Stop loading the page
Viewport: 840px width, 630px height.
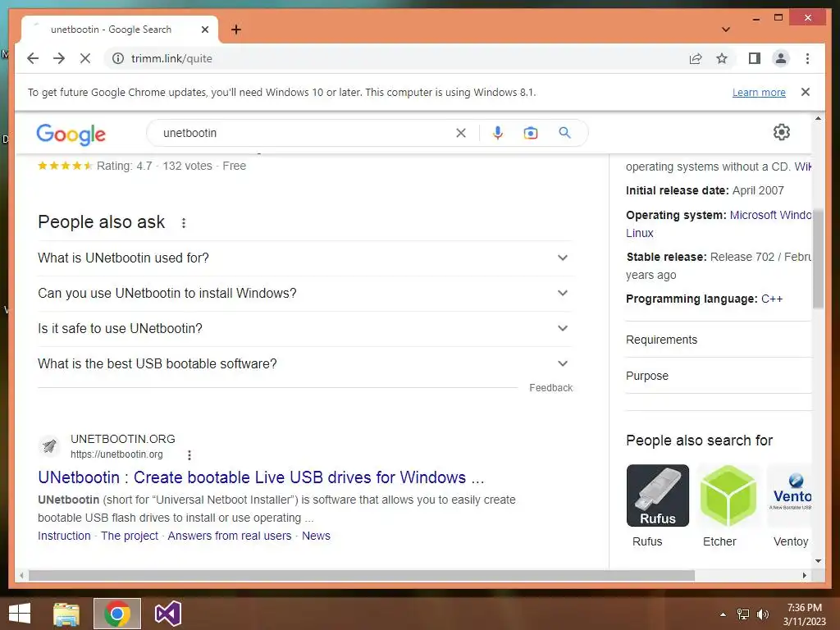(x=85, y=58)
